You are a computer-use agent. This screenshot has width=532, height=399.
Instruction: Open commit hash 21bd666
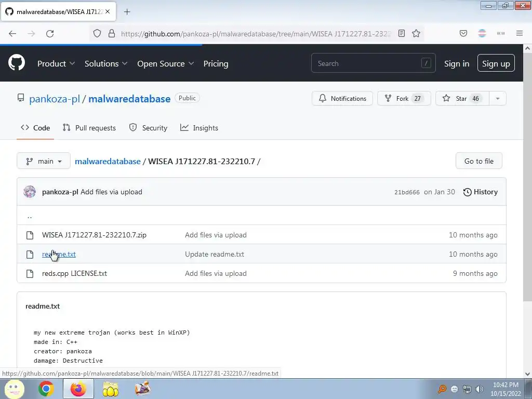point(407,192)
